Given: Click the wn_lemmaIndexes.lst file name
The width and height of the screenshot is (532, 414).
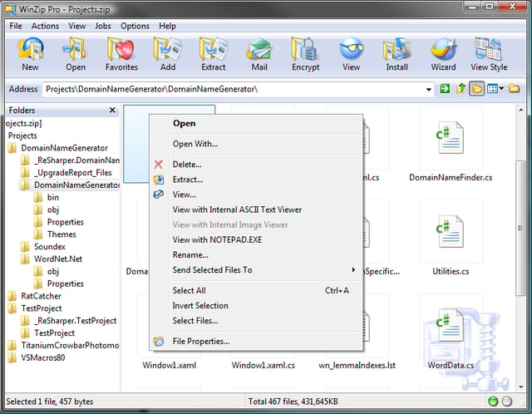Looking at the screenshot, I should coord(357,366).
